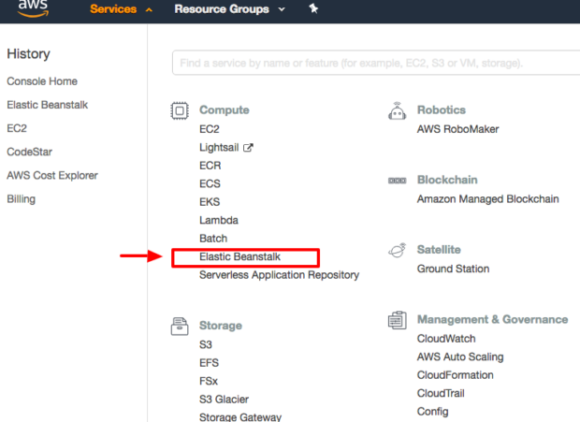The width and height of the screenshot is (580, 422).
Task: Open S3 Glacier service
Action: pos(224,399)
